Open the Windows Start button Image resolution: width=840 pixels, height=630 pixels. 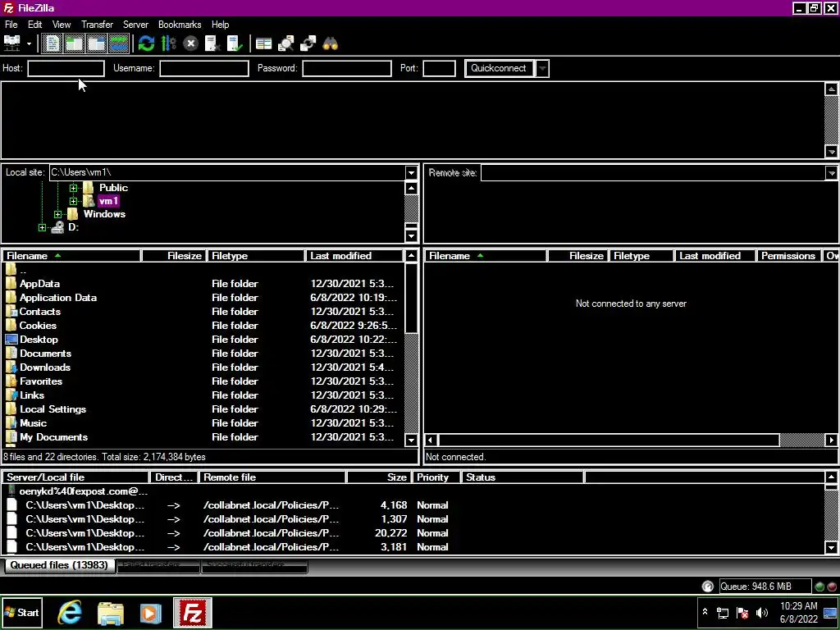click(x=21, y=612)
